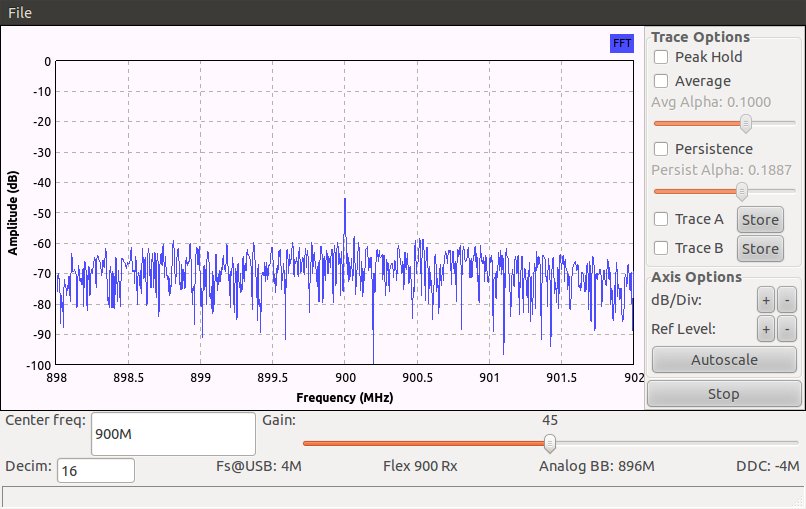Lower Ref Level with minus button
This screenshot has width=806, height=509.
pos(787,328)
